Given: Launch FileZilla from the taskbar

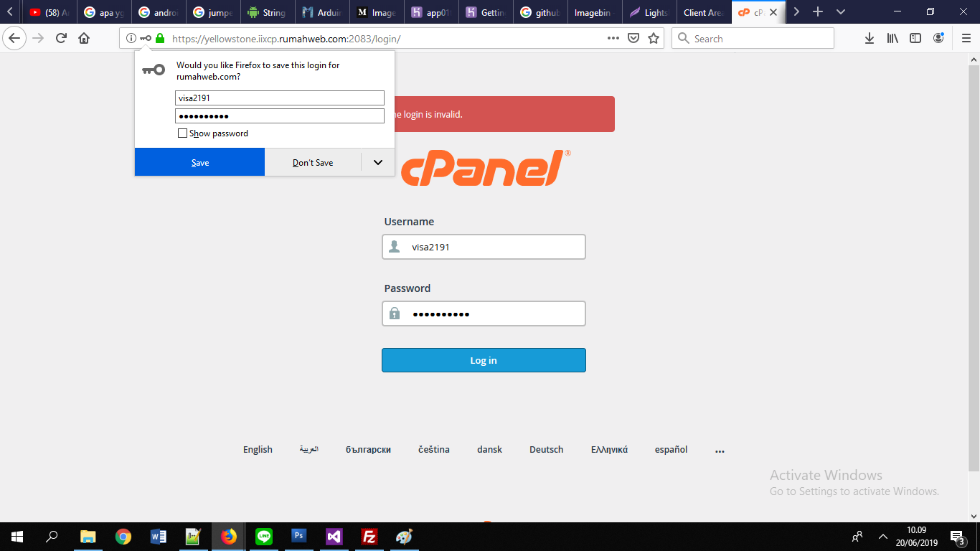Looking at the screenshot, I should [369, 536].
